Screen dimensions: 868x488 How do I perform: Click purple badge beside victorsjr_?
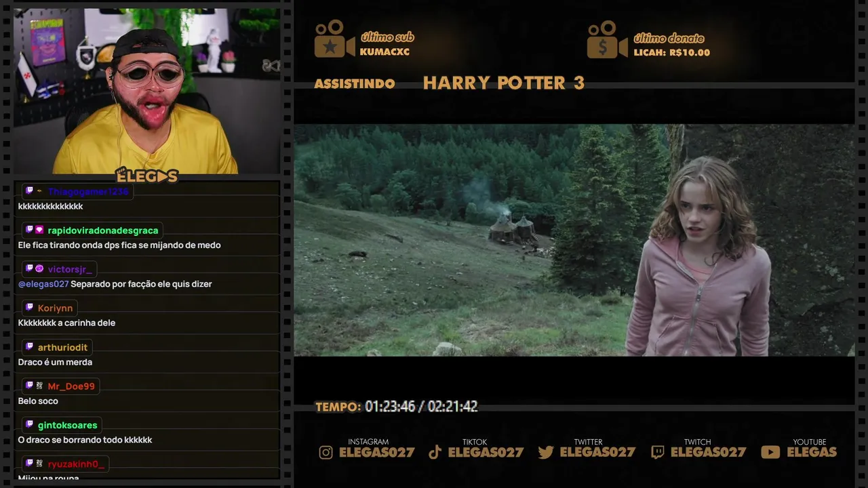pos(39,269)
